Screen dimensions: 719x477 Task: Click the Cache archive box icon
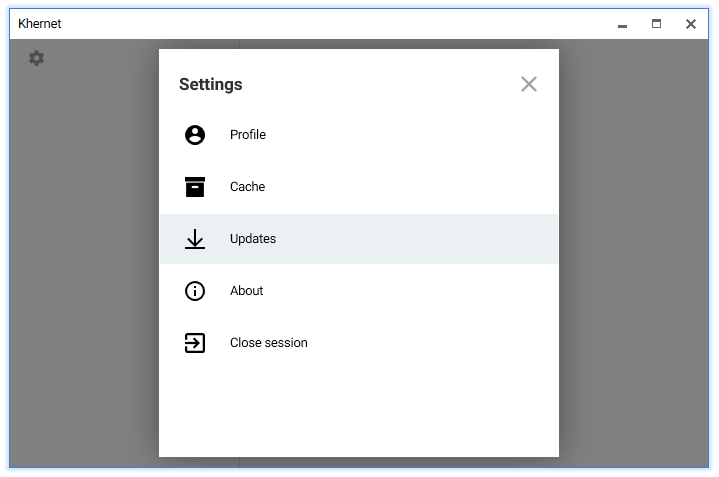coord(195,187)
